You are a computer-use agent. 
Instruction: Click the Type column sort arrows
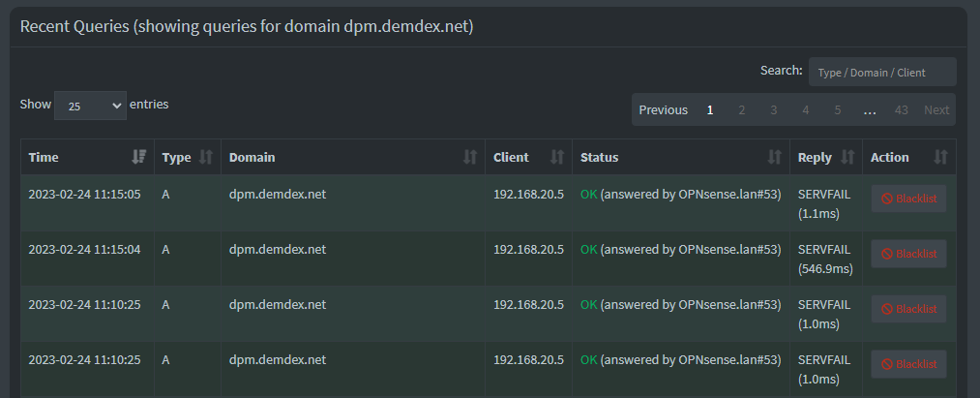206,157
